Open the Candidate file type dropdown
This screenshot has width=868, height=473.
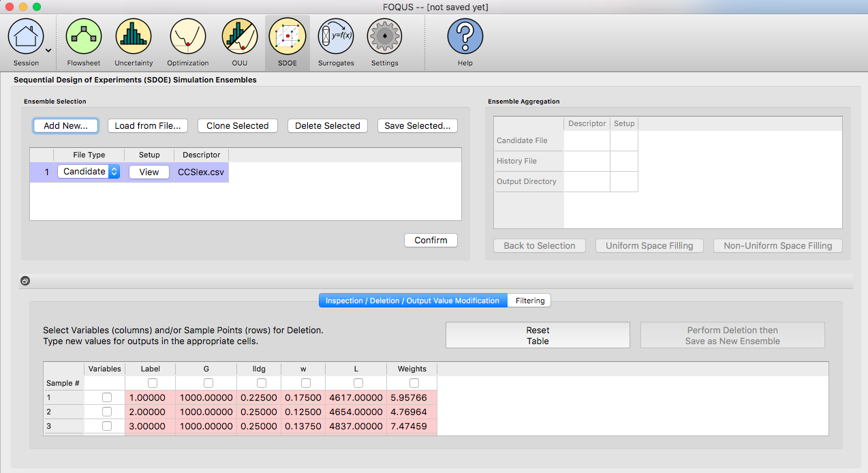(89, 172)
